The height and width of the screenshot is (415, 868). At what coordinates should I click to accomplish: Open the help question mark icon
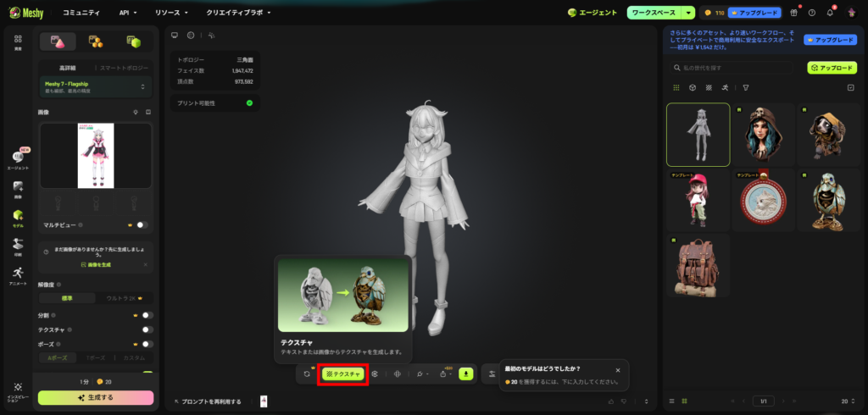tap(811, 12)
